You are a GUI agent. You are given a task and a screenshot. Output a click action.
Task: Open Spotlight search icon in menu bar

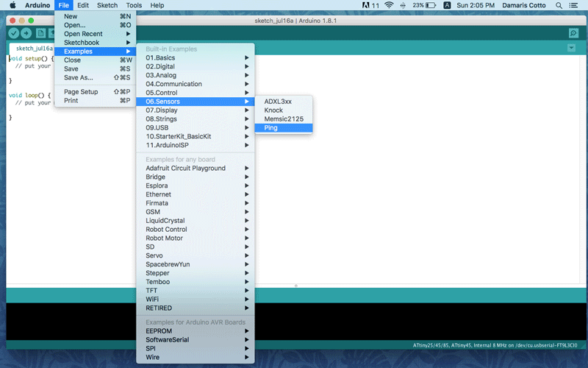point(559,5)
